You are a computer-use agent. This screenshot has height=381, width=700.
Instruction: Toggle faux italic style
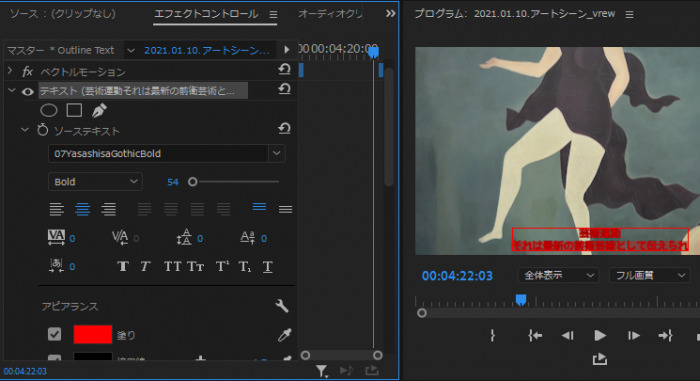click(145, 267)
